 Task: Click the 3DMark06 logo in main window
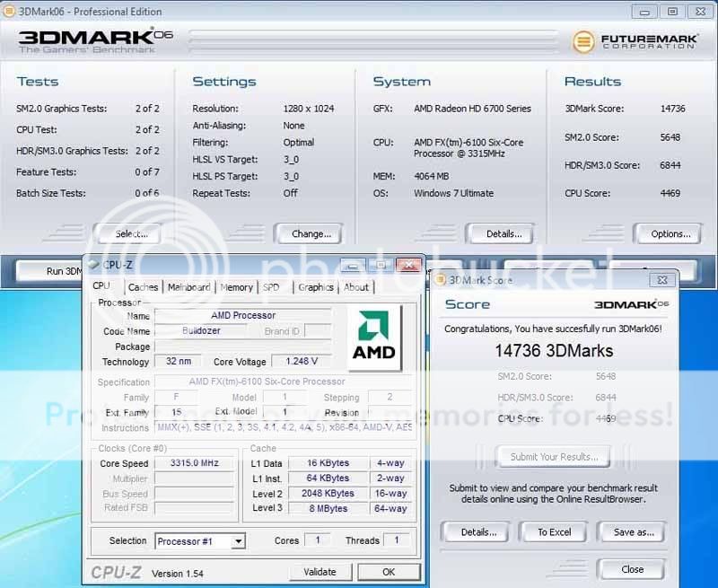pyautogui.click(x=95, y=40)
